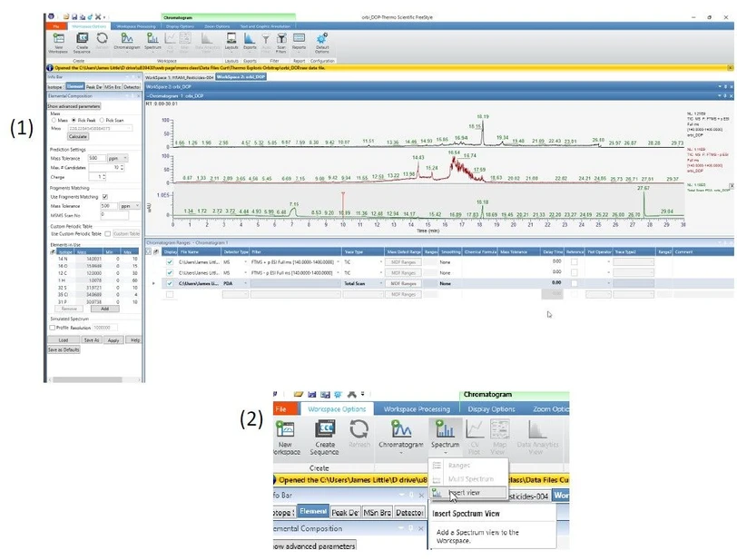Viewport: 737px width, 560px height.
Task: Click the Add button under Elements in Use
Action: click(x=104, y=309)
